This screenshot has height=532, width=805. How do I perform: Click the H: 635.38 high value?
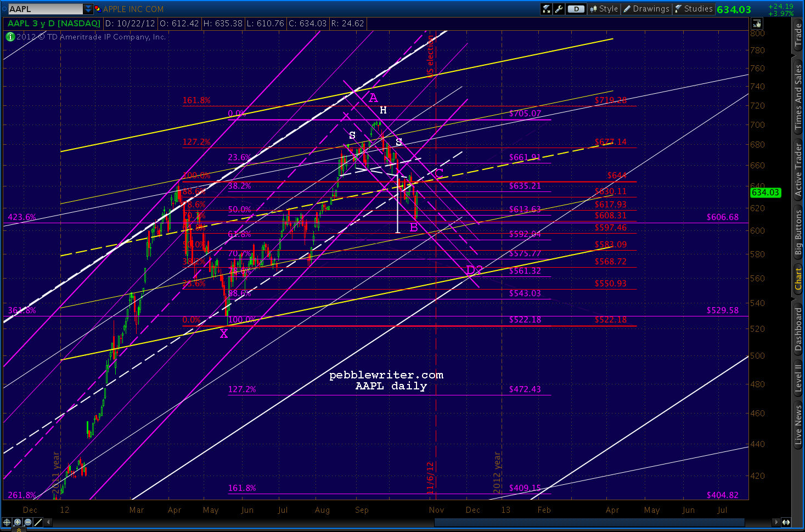(x=223, y=24)
